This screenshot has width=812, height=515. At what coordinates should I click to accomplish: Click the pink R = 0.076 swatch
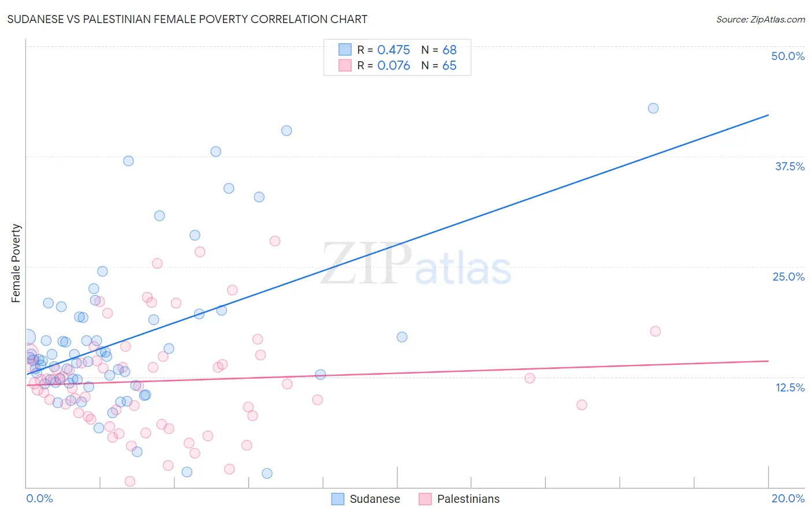click(x=345, y=65)
